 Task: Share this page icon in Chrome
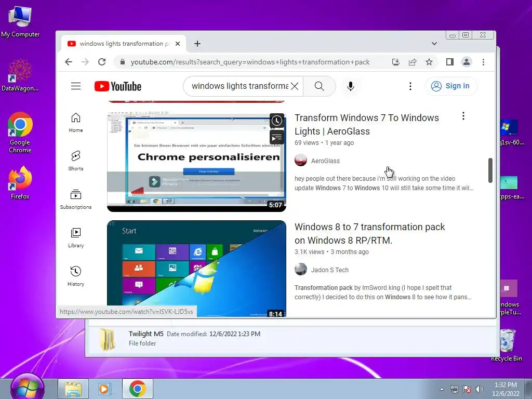413,62
